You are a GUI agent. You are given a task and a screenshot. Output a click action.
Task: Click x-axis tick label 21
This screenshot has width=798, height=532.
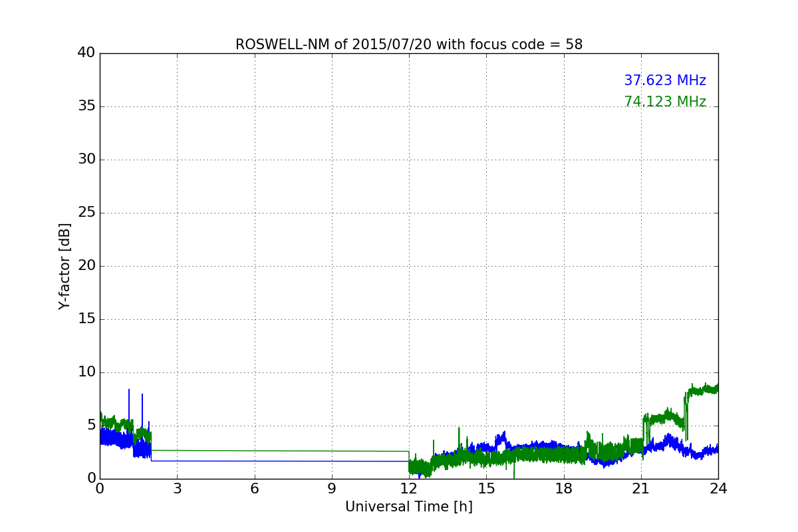641,488
